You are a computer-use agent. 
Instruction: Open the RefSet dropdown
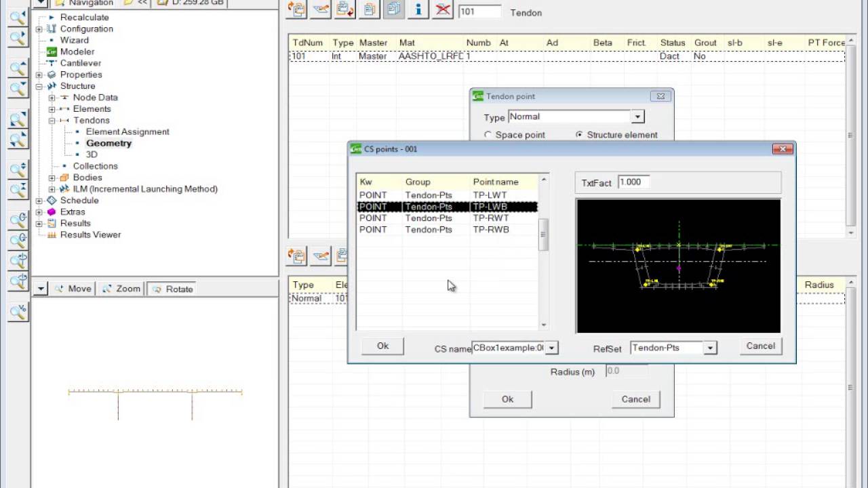(x=710, y=348)
